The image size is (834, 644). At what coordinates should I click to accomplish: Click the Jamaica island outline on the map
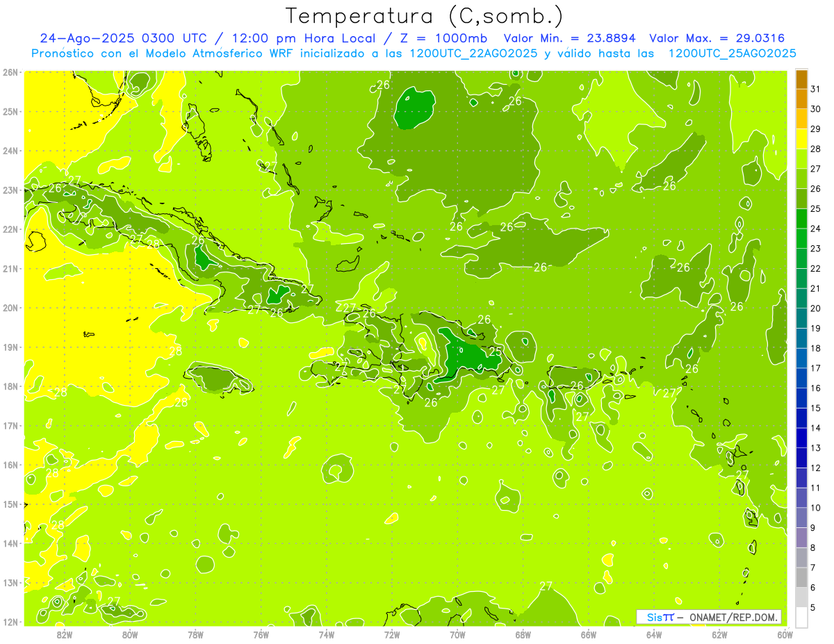coord(219,379)
